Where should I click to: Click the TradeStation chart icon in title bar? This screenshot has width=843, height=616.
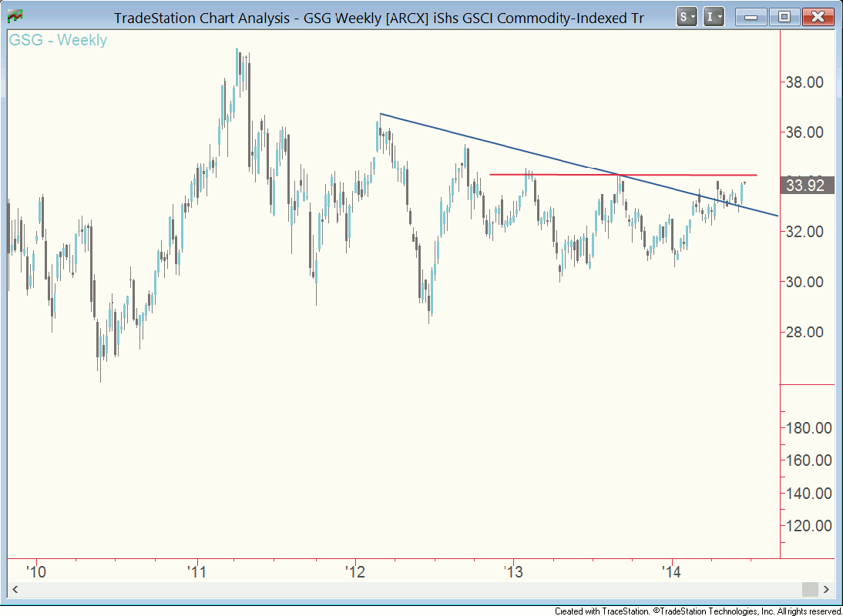point(14,16)
